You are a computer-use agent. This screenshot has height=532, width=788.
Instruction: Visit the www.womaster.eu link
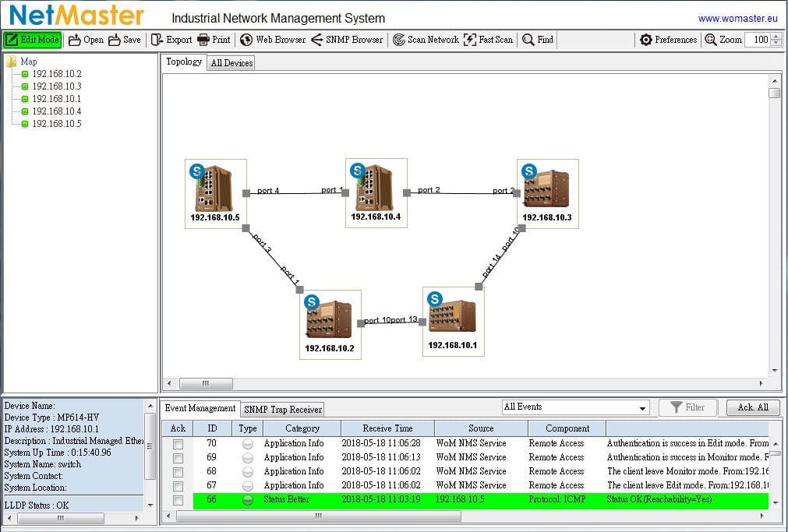click(736, 19)
